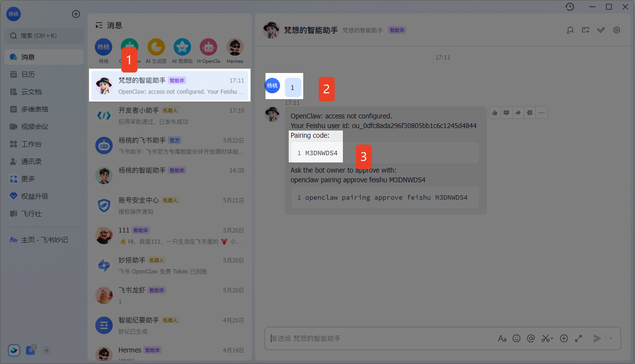Open the 111 conversation
Image resolution: width=635 pixels, height=364 pixels.
coord(170,235)
